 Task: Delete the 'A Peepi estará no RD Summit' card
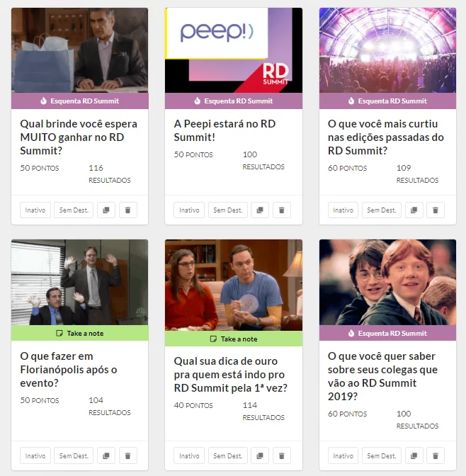pyautogui.click(x=282, y=210)
